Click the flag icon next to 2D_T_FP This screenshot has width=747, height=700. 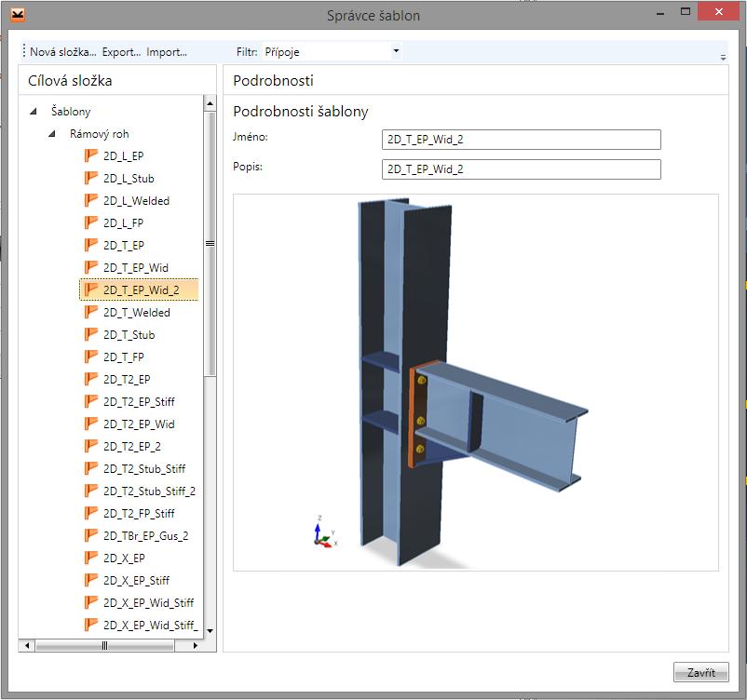[90, 357]
